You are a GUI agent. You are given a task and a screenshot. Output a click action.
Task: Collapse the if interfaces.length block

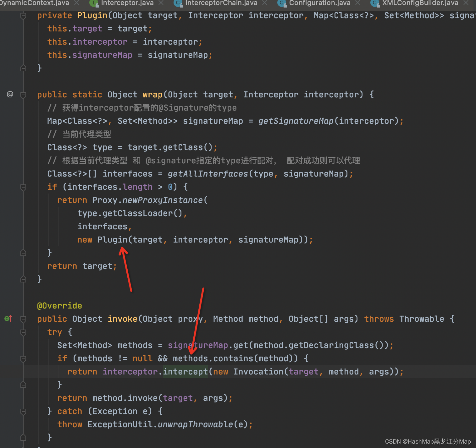[x=23, y=187]
